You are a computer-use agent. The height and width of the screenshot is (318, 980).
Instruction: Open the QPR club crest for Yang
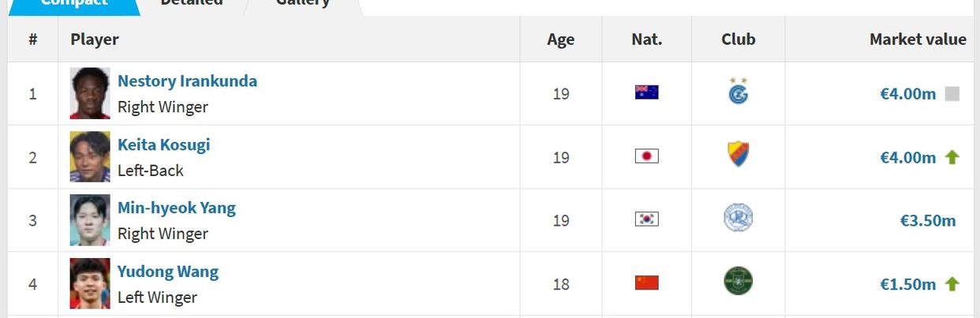[738, 218]
